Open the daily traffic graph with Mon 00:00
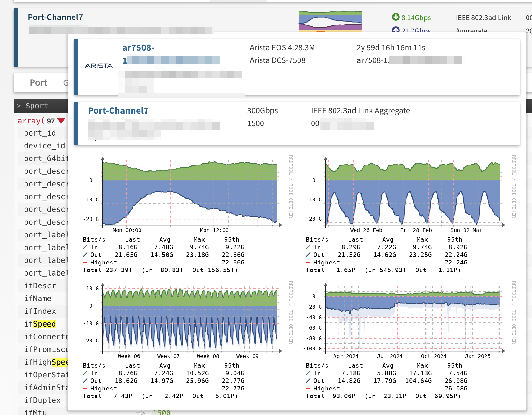Viewport: 532px width, 415px height. click(190, 191)
